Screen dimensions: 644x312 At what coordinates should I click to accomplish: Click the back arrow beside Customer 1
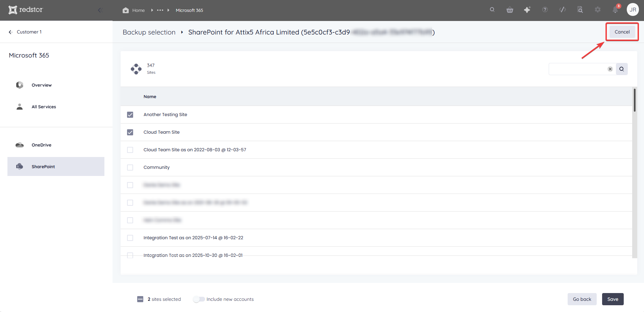click(10, 32)
